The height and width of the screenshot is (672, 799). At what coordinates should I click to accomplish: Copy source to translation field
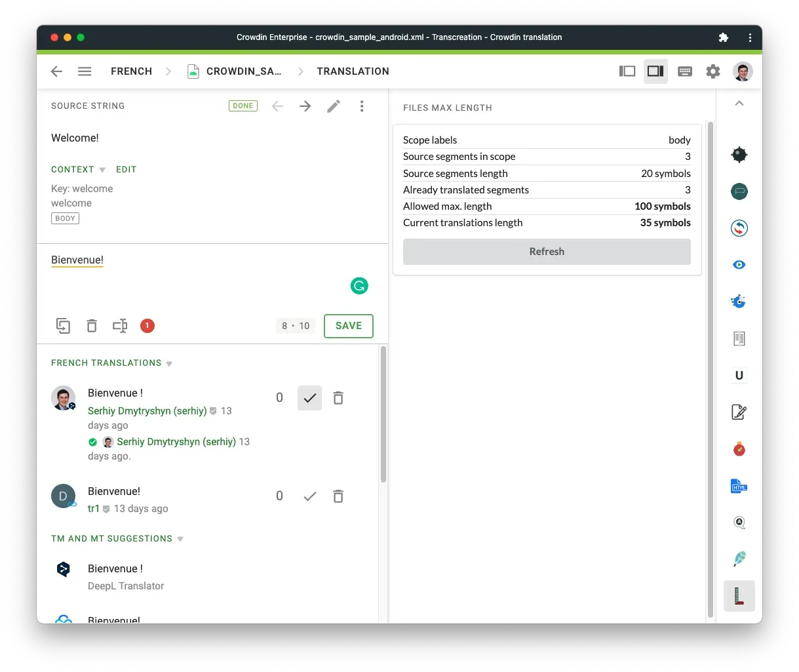[x=64, y=326]
